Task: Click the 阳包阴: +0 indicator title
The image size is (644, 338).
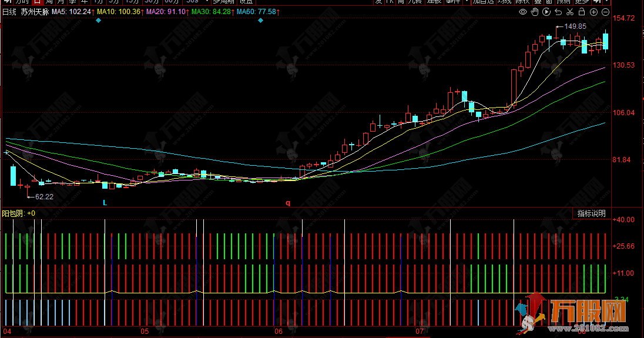Action: 18,213
